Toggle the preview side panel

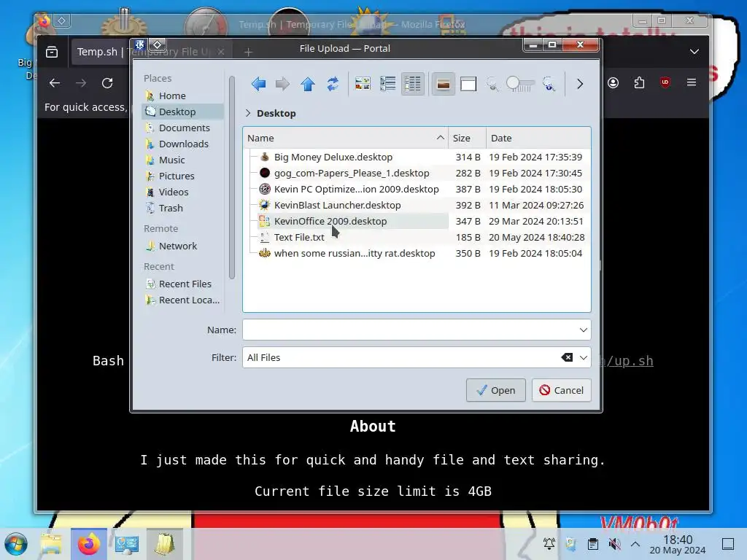[468, 85]
